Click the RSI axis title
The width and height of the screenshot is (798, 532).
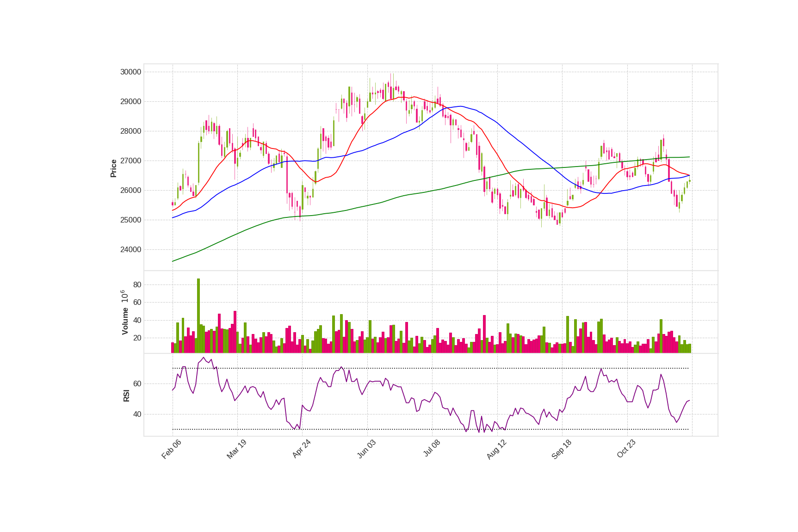coord(126,396)
